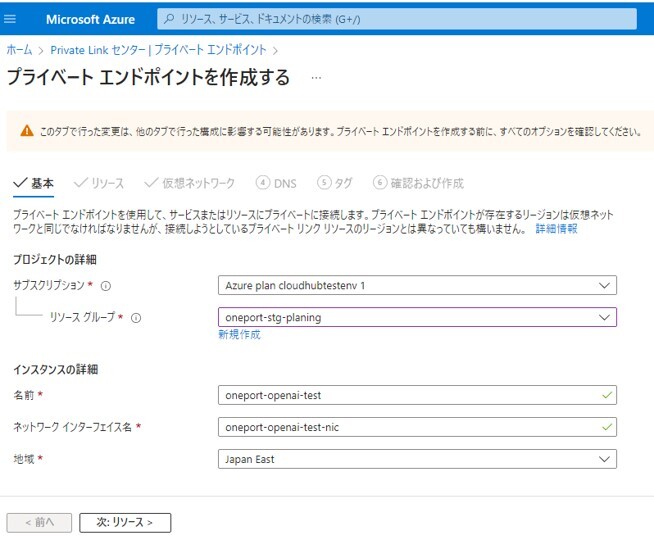Click the 地域 field label

tap(23, 459)
